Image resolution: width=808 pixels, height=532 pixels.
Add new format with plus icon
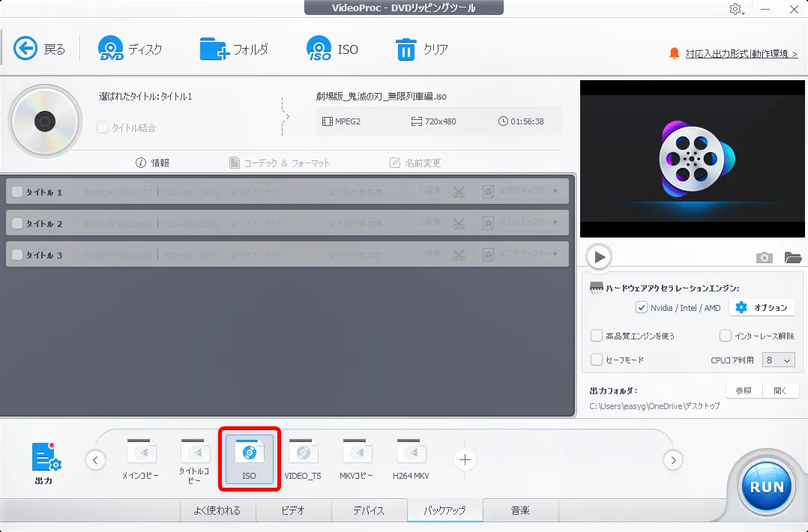coord(465,460)
